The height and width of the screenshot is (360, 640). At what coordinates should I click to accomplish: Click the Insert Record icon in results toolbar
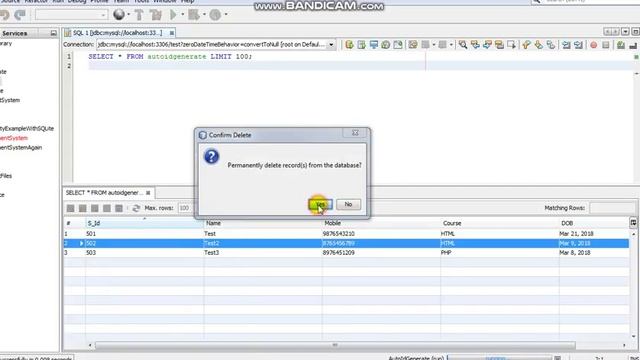(x=71, y=208)
